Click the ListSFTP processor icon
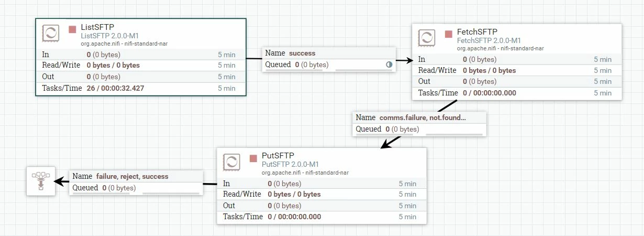 click(x=51, y=33)
